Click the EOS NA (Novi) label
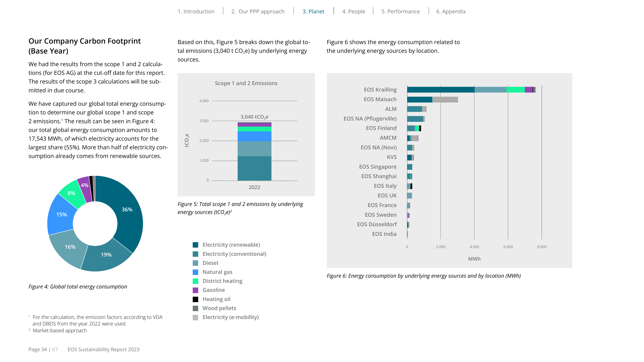The image size is (644, 362). tap(379, 147)
